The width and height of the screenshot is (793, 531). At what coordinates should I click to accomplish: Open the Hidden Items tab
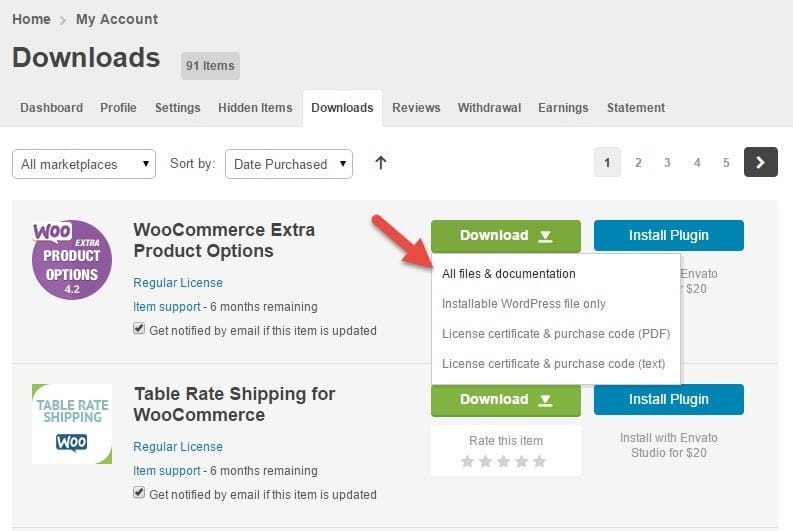pyautogui.click(x=255, y=108)
